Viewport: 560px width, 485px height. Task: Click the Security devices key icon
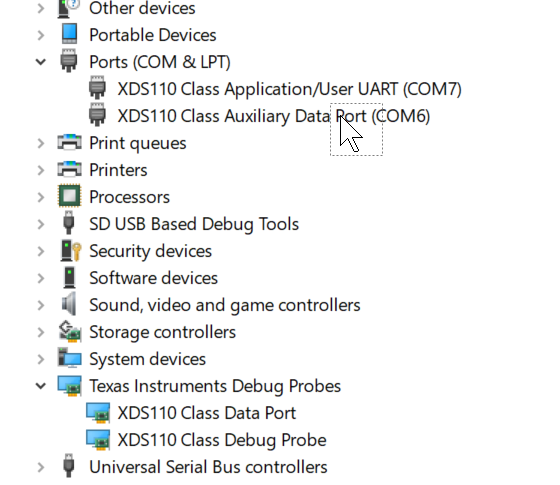click(70, 250)
